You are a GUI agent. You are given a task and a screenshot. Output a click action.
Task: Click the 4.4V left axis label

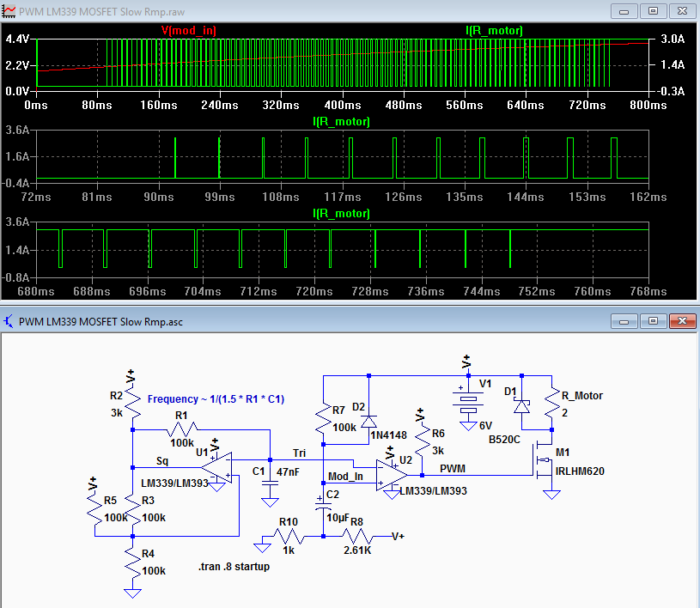pos(17,39)
